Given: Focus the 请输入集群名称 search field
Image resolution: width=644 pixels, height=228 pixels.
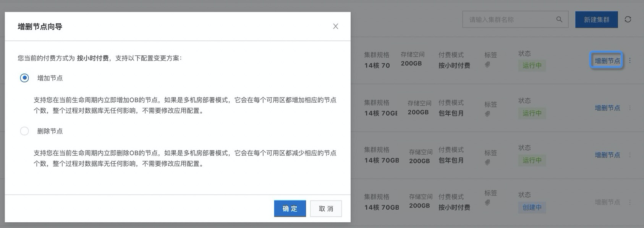Looking at the screenshot, I should click(510, 19).
